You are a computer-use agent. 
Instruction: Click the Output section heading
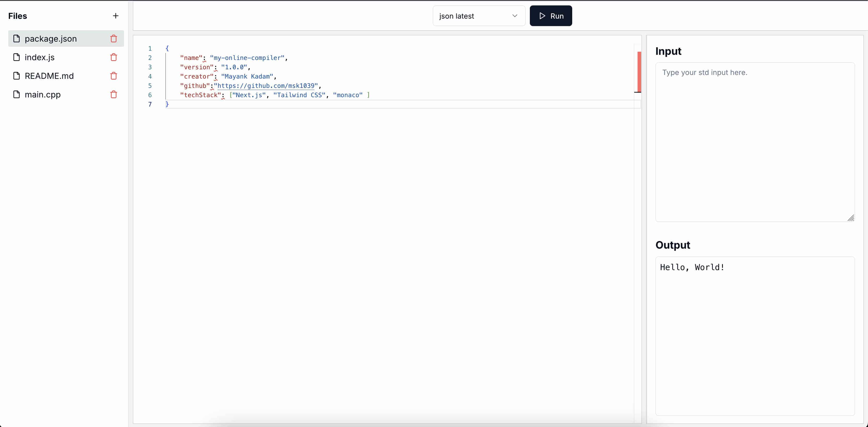672,245
